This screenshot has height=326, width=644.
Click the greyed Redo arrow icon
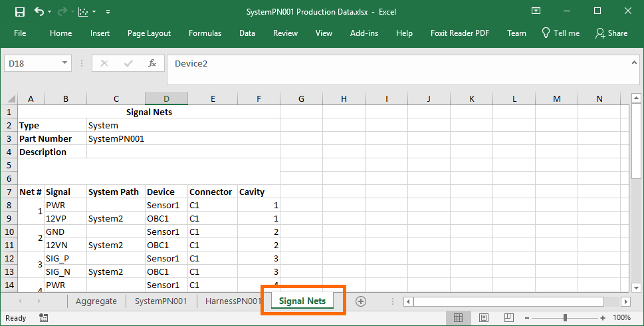click(x=62, y=12)
